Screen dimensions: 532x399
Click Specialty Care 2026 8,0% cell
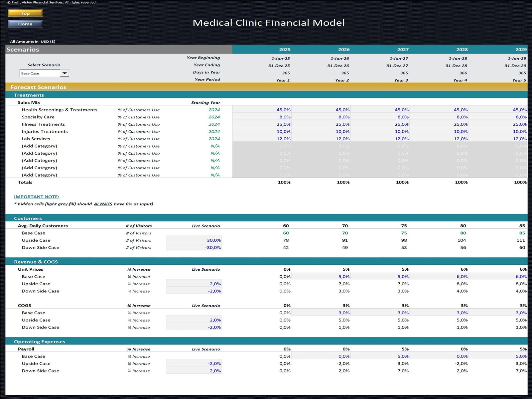[321, 117]
